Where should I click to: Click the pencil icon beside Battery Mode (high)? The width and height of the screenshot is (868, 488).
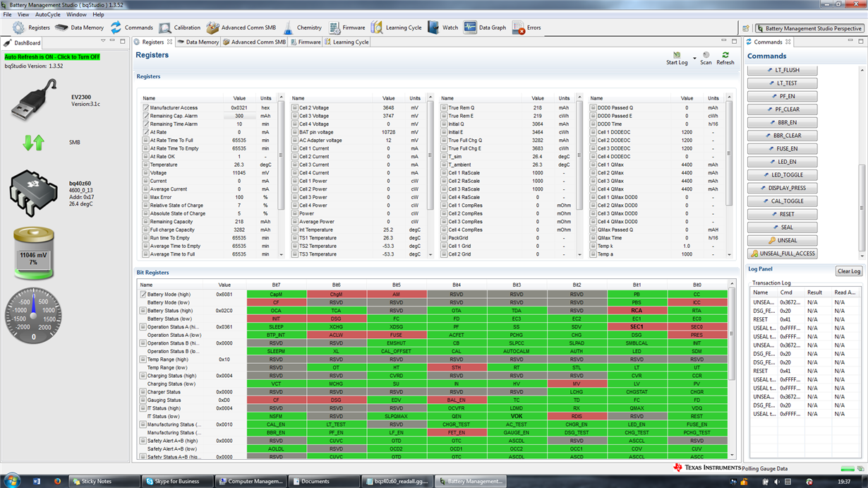pos(143,294)
